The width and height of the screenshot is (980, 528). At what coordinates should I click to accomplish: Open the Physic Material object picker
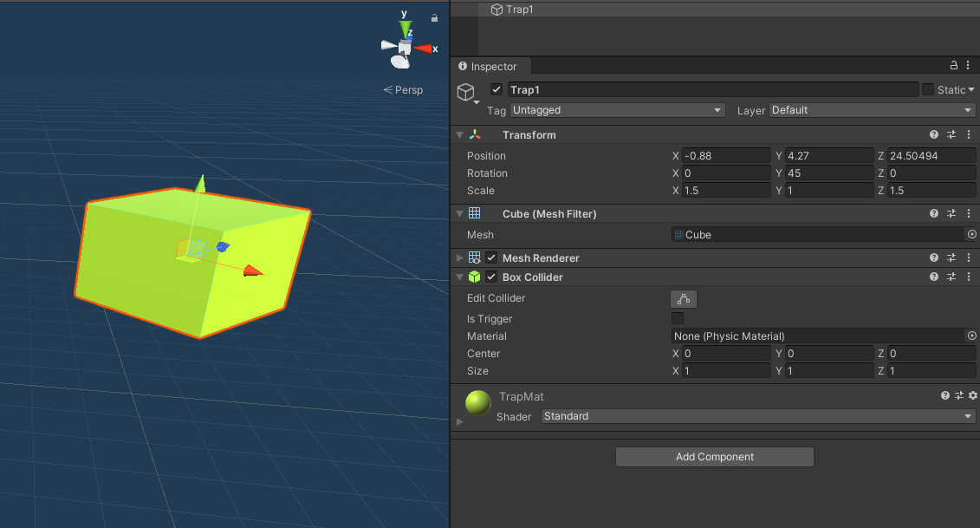tap(971, 336)
